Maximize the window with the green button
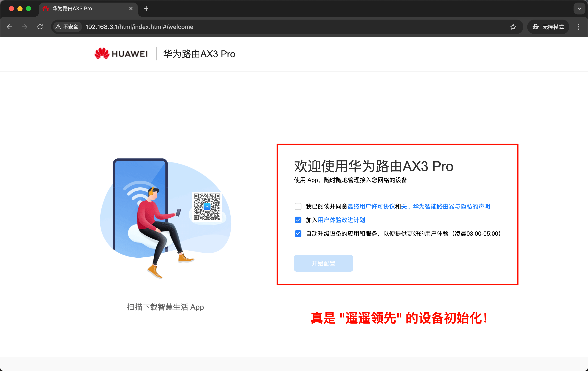Image resolution: width=588 pixels, height=371 pixels. (28, 9)
